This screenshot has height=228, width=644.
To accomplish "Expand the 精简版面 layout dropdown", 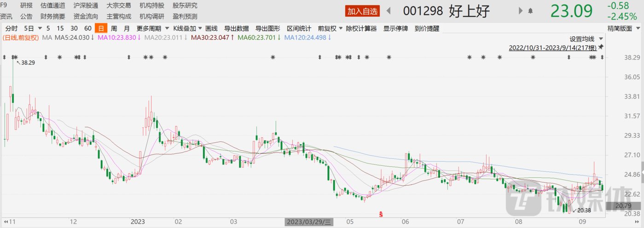I will tap(623, 28).
